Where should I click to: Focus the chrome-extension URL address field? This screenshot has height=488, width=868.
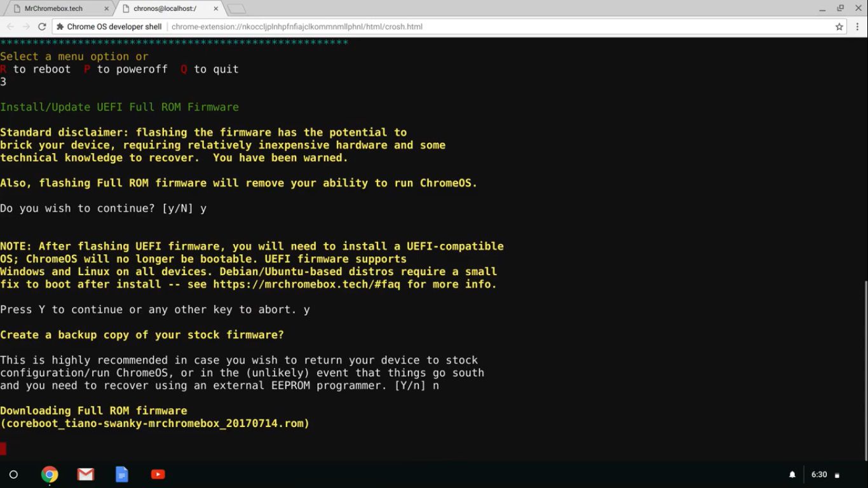point(297,27)
